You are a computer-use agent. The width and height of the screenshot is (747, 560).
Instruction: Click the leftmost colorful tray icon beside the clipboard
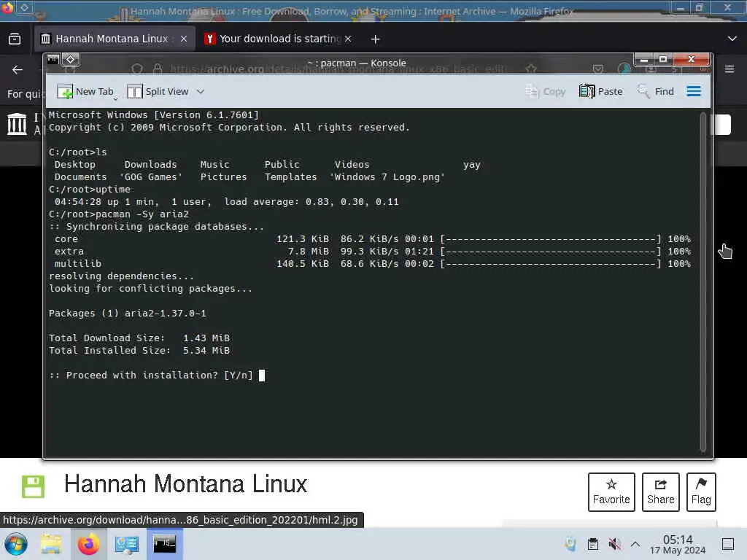point(570,544)
